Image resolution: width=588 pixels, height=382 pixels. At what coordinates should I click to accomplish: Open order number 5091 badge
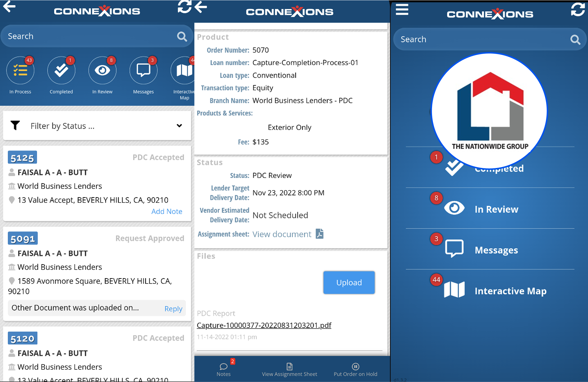[x=23, y=238]
